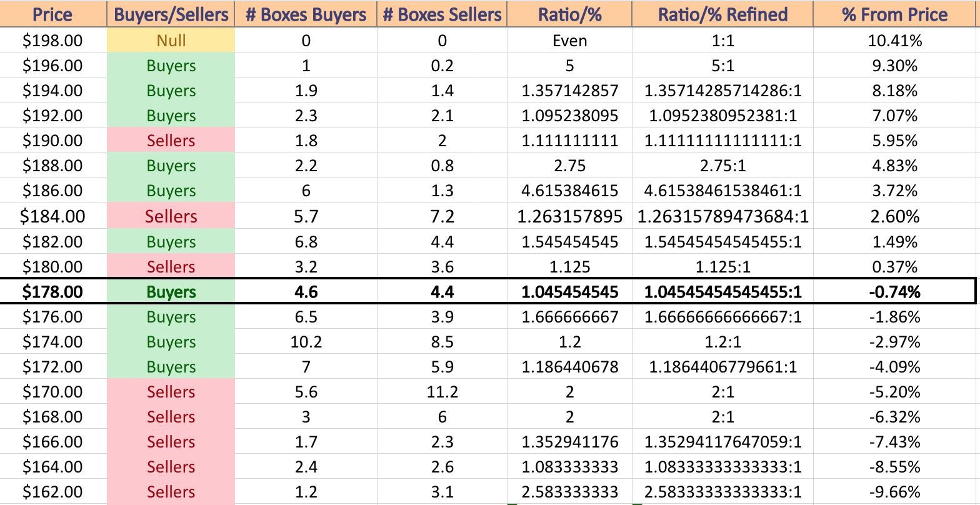Select the 4.6 boxes buyers cell
Viewport: 980px width, 505px height.
coord(306,292)
